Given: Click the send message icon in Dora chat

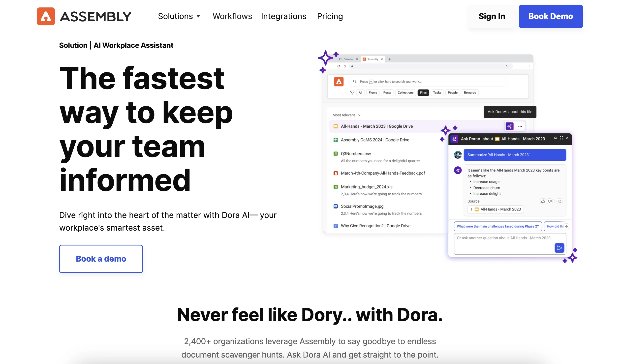Looking at the screenshot, I should point(559,247).
